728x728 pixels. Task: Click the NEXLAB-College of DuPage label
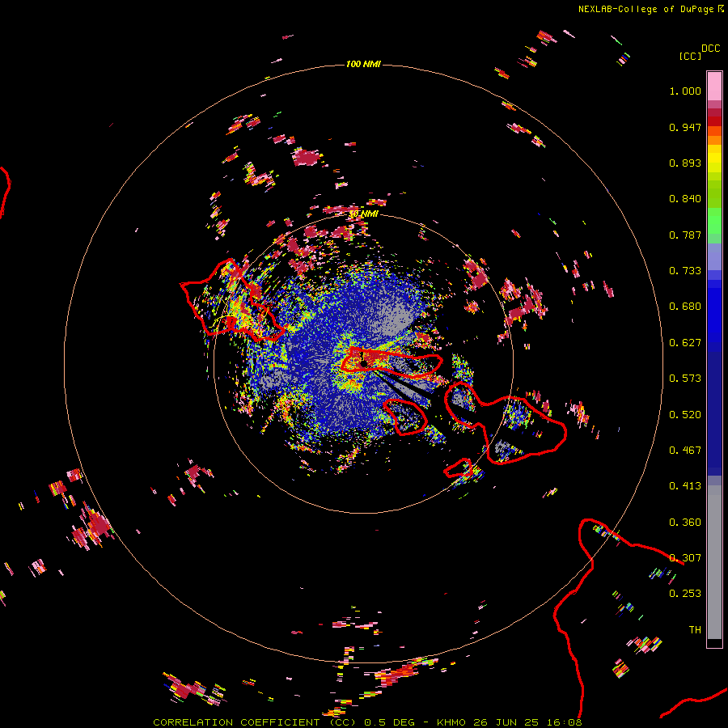pyautogui.click(x=645, y=9)
